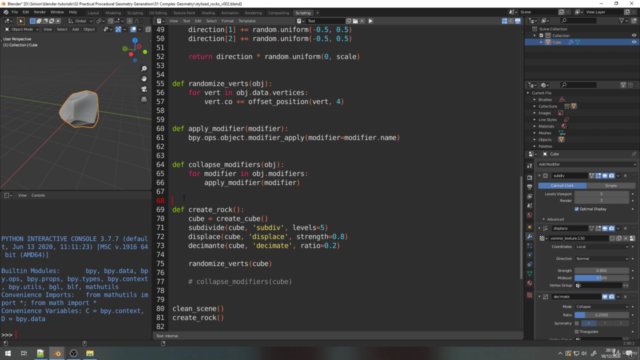Toggle camera view icon in viewport
The width and height of the screenshot is (640, 360).
[144, 89]
